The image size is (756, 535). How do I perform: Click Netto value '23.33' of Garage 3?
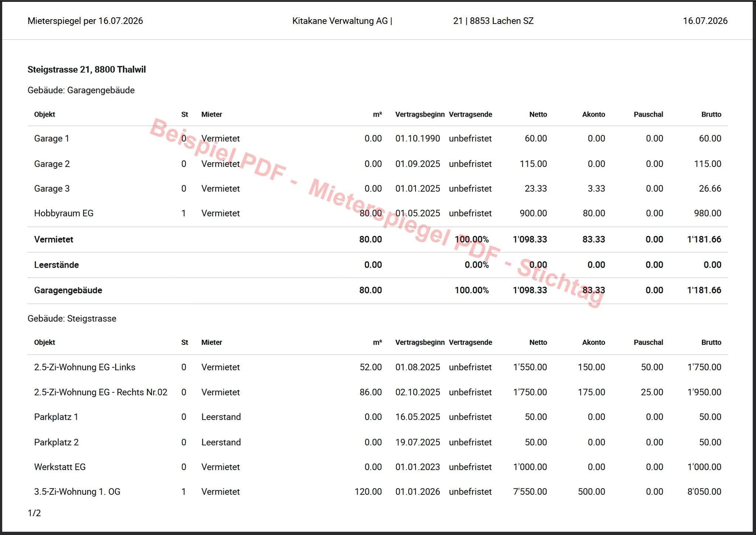(x=536, y=188)
